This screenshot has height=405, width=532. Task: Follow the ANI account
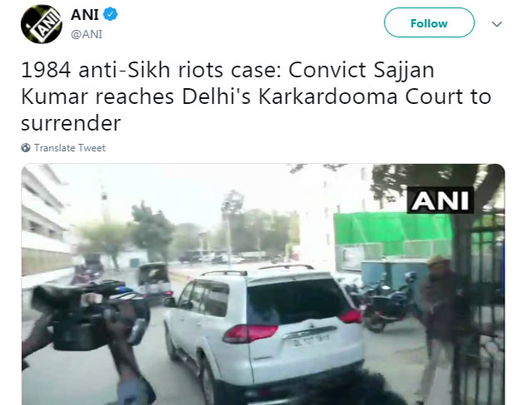[x=429, y=23]
